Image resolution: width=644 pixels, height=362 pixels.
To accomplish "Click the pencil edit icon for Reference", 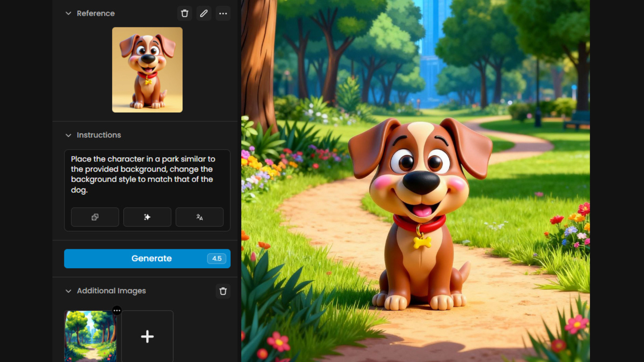I will point(204,13).
